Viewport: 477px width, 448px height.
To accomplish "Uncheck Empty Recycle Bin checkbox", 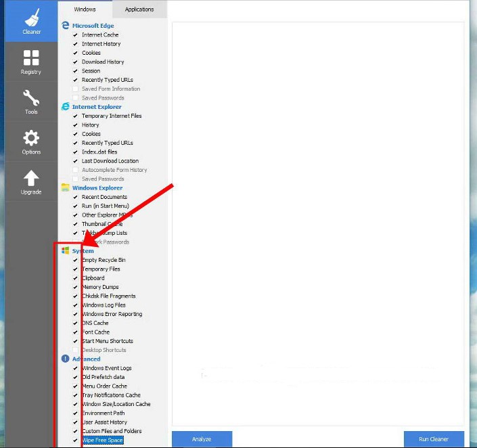I will pyautogui.click(x=75, y=260).
